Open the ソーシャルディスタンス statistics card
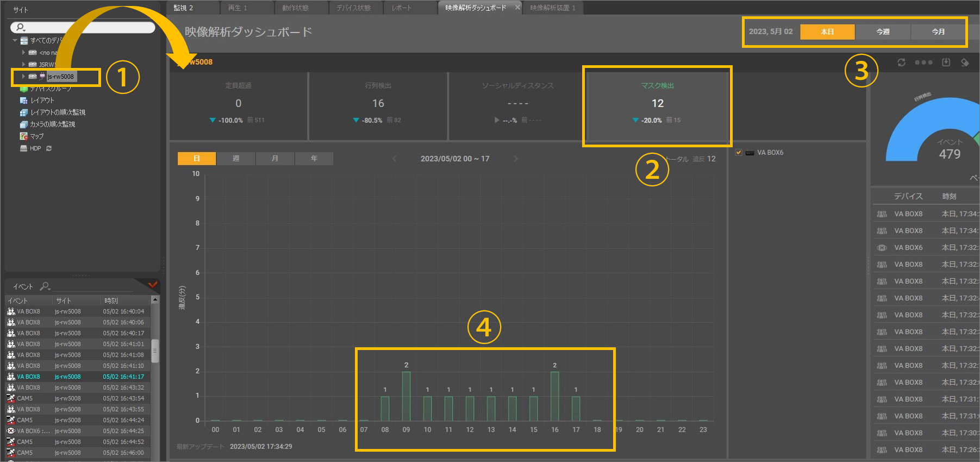Viewport: 980px width, 462px height. coord(517,106)
